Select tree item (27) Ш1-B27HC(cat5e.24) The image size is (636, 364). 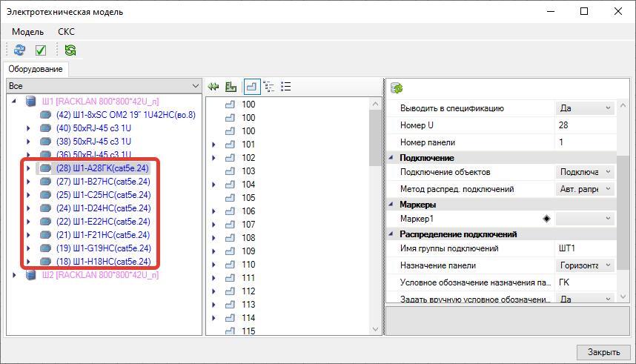click(103, 182)
